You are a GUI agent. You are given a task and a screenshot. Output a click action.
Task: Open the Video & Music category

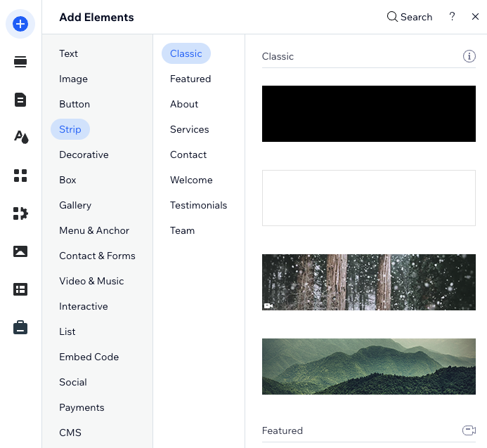coord(91,281)
